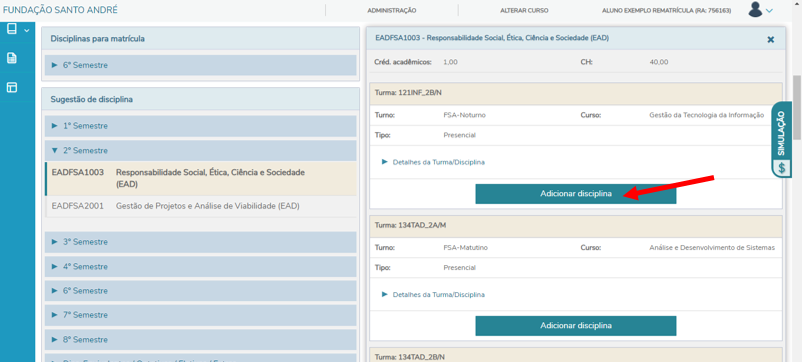Image resolution: width=802 pixels, height=362 pixels.
Task: Open the layout panel icon in the sidebar
Action: 12,87
